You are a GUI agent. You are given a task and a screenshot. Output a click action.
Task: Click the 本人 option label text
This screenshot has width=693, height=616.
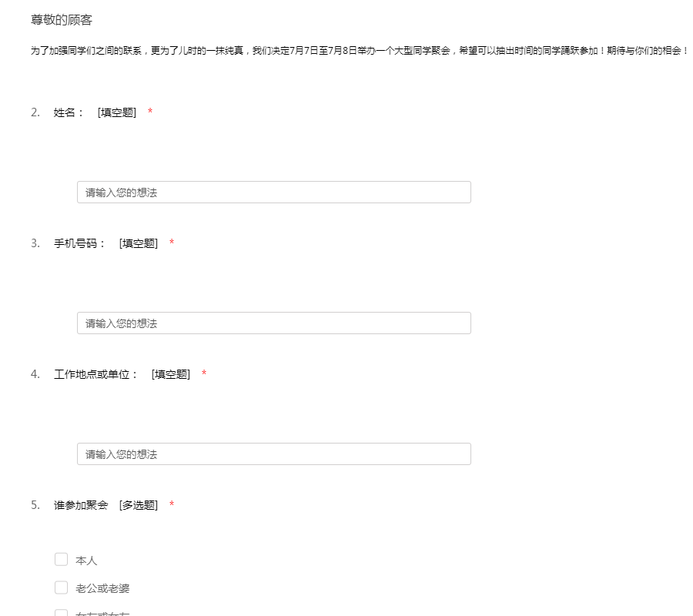click(86, 561)
